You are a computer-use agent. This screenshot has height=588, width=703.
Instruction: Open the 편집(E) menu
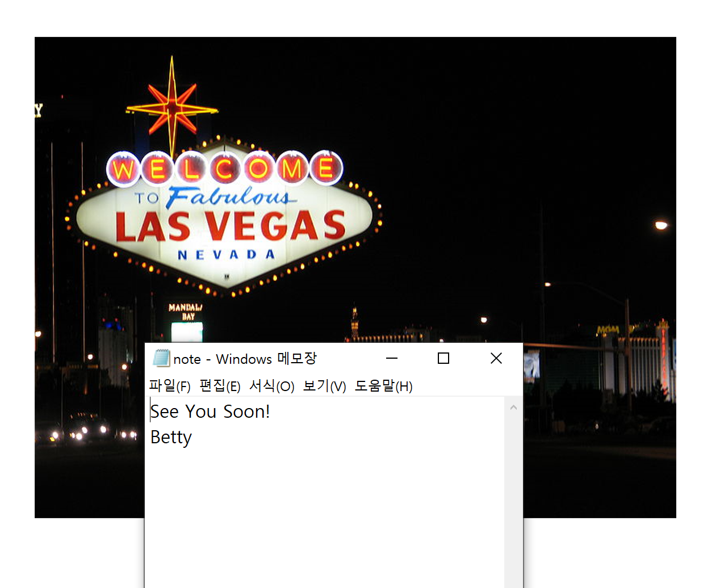pos(220,386)
